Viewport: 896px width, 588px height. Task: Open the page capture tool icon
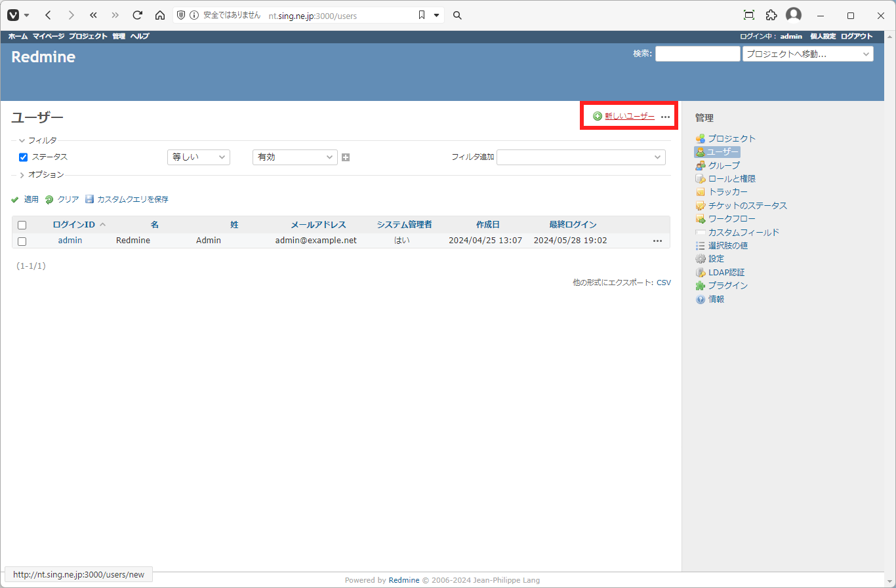pos(749,15)
